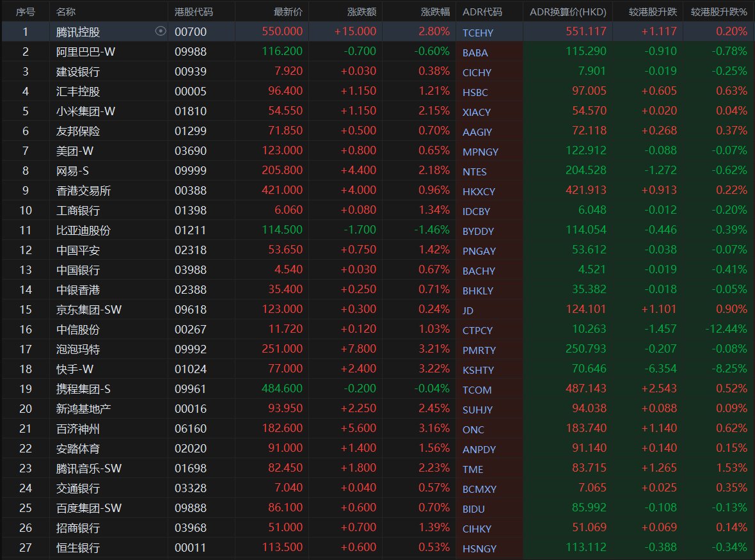Select the 京东集团-SW row name
Screen dimensions: 755x560
88,310
